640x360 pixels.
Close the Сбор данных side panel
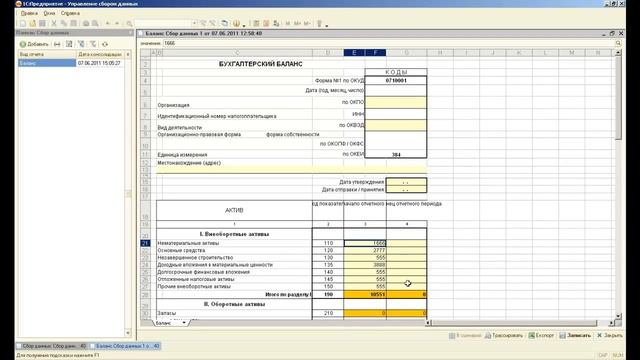click(131, 33)
